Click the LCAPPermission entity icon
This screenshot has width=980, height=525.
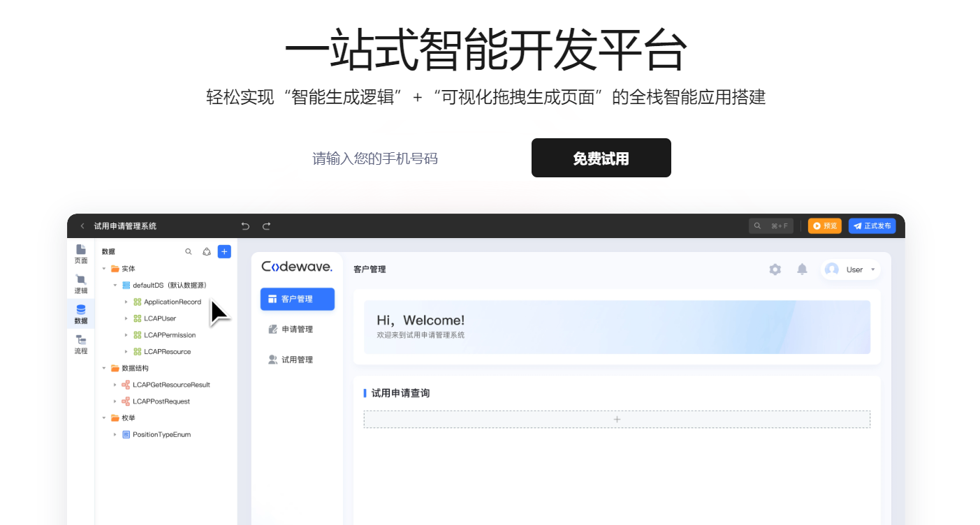pos(138,335)
